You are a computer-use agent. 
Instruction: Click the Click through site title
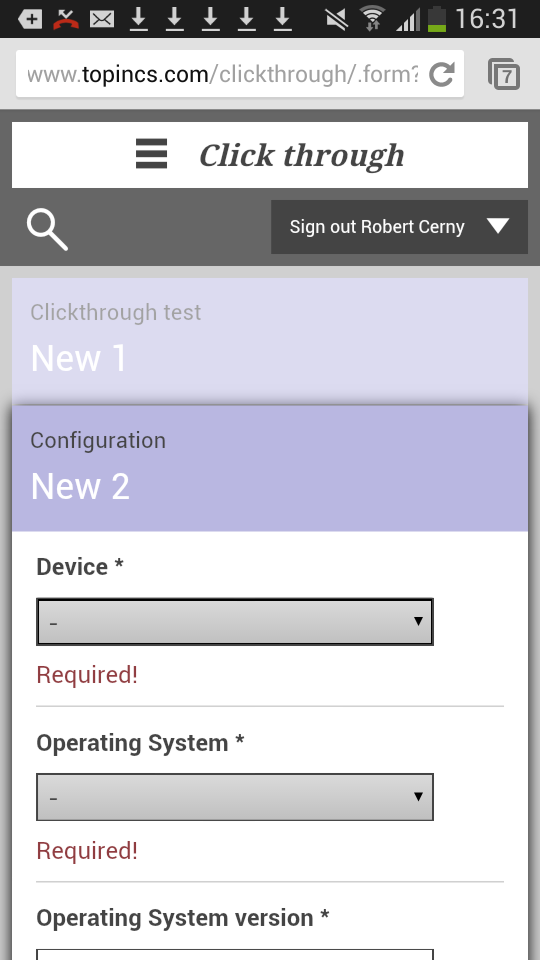coord(302,156)
